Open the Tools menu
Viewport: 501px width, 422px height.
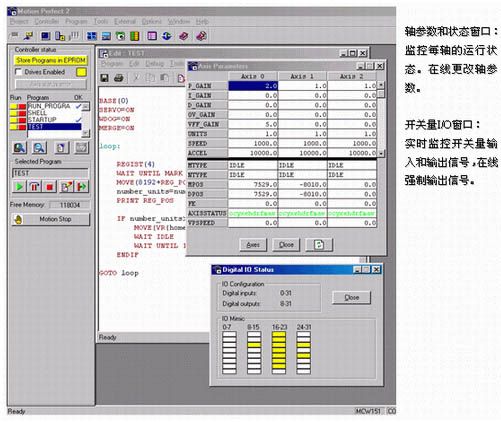click(100, 22)
